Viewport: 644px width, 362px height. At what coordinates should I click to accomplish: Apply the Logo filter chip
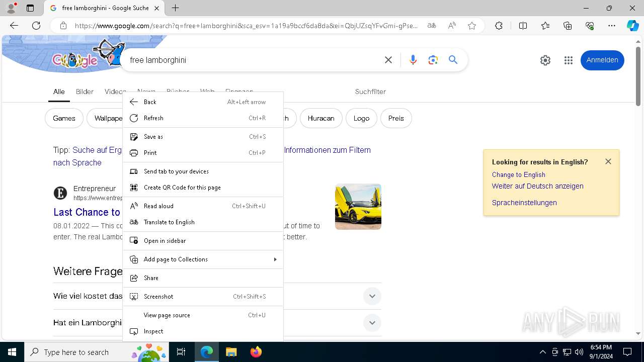[x=361, y=118]
